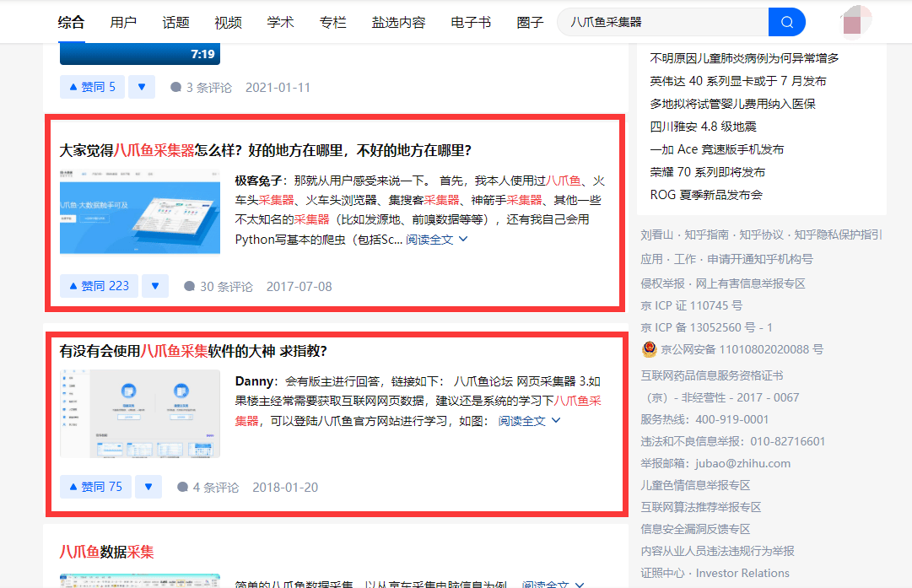Click the date 2017-07-08

coord(299,286)
